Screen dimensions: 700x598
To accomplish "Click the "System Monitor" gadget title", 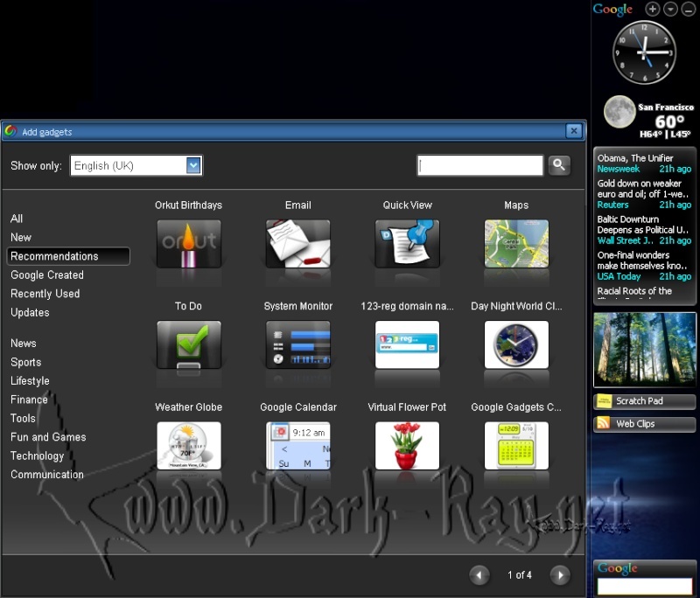I will [297, 306].
